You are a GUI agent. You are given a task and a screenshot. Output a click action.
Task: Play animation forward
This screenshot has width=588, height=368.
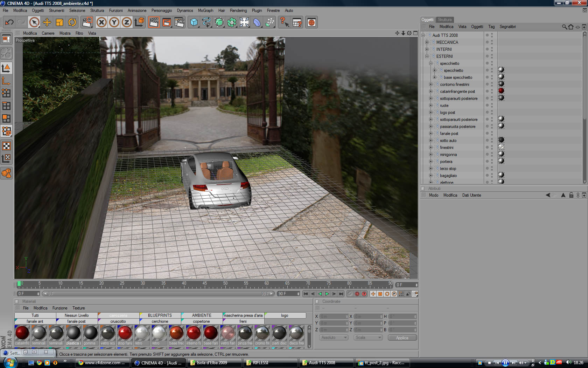coord(327,294)
